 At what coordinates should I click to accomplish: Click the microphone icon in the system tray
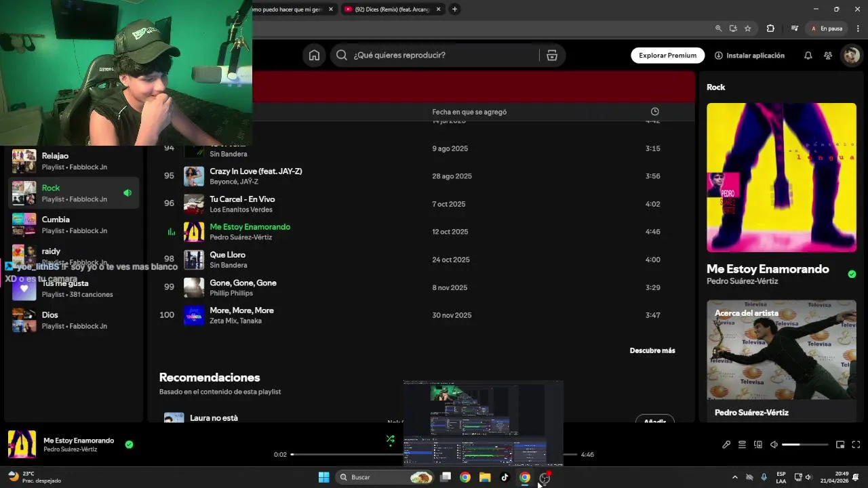point(764,477)
